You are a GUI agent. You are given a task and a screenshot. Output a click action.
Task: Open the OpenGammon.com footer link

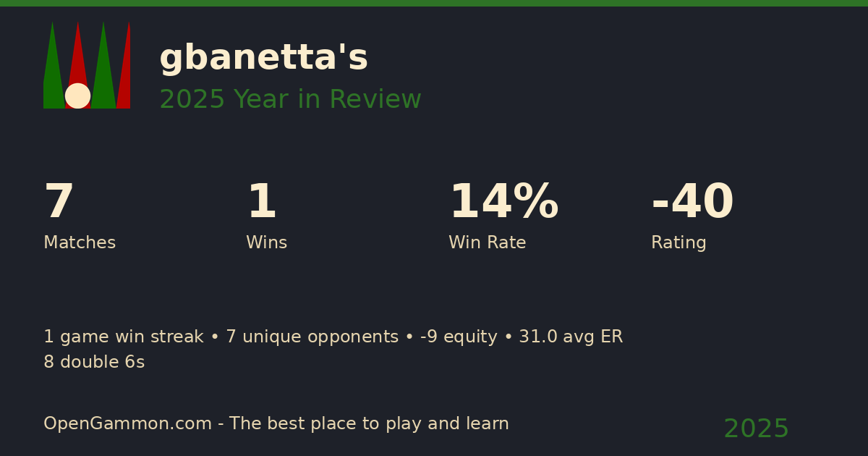pos(127,424)
